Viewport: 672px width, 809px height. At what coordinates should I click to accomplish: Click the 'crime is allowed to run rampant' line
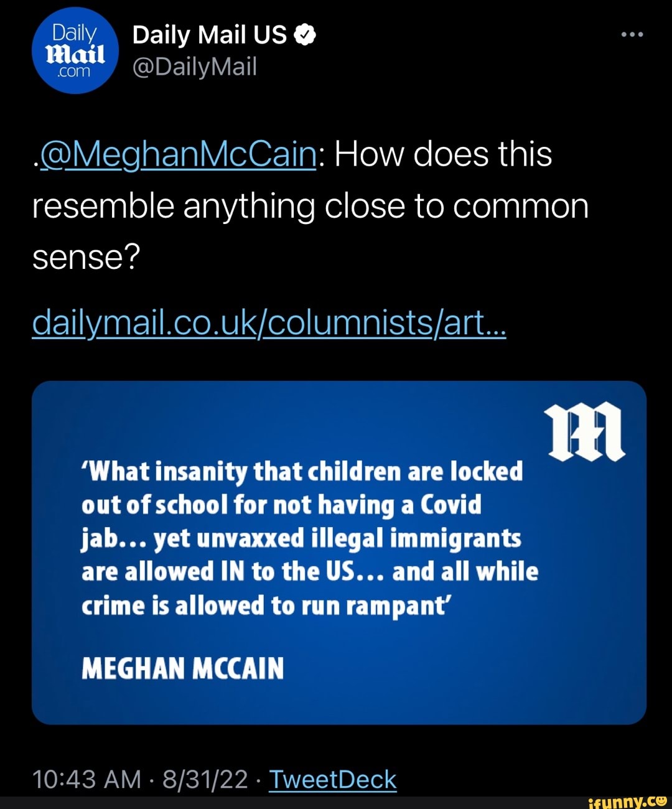coord(264,606)
